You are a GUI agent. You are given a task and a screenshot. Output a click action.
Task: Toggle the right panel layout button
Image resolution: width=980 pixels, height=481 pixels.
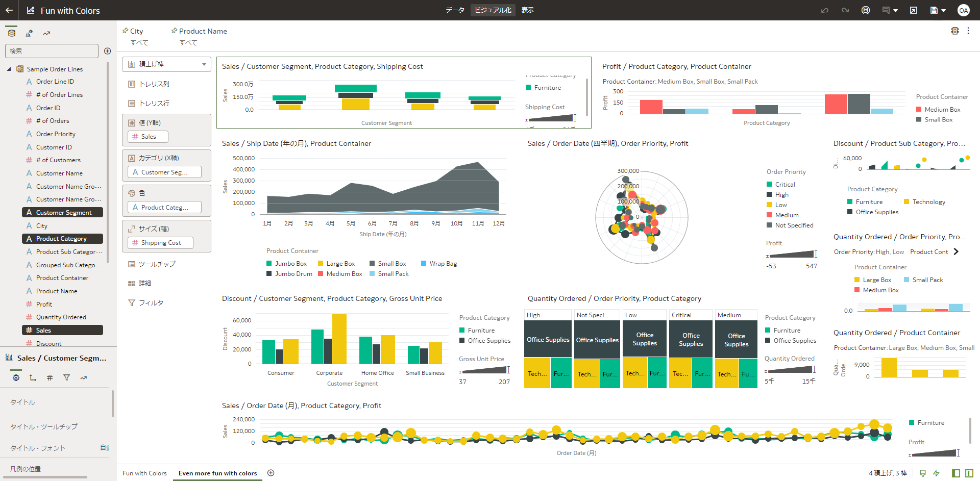click(x=969, y=473)
